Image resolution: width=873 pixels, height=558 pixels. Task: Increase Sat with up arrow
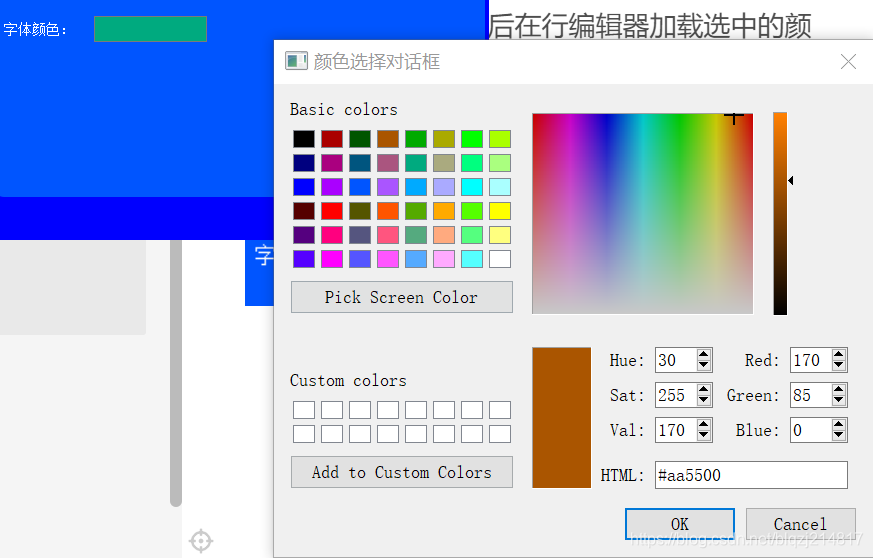pyautogui.click(x=704, y=390)
